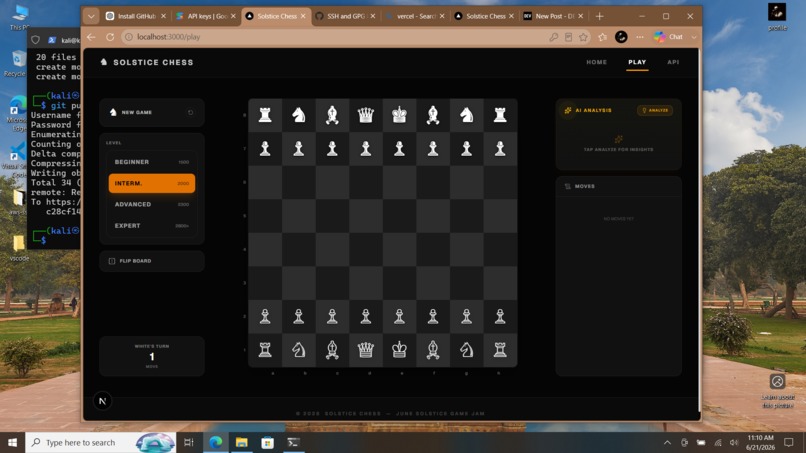The image size is (806, 453).
Task: Open the favorites list icon
Action: tap(602, 37)
